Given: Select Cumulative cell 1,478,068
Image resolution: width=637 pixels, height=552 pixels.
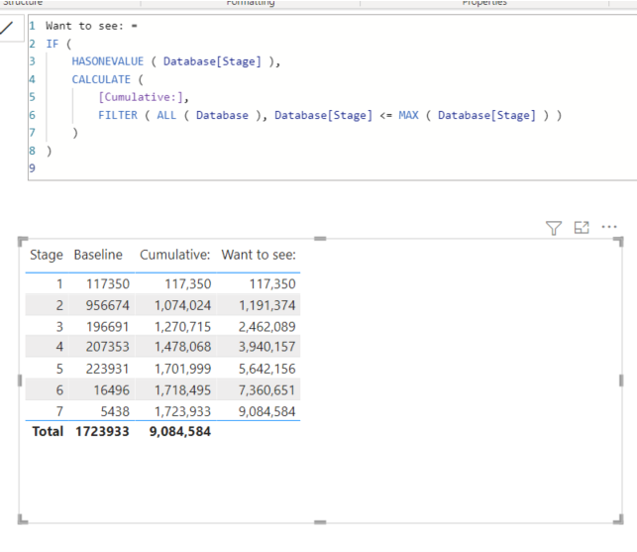Looking at the screenshot, I should click(x=183, y=347).
